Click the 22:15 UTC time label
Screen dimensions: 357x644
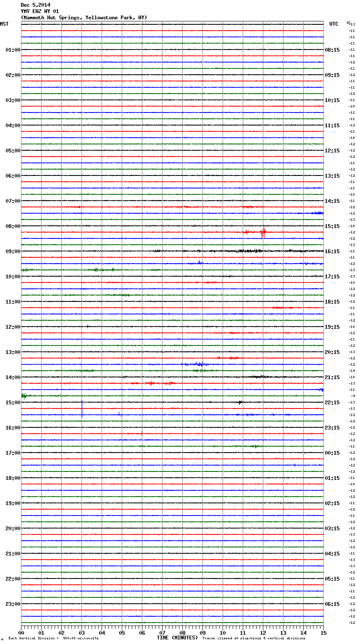click(332, 403)
